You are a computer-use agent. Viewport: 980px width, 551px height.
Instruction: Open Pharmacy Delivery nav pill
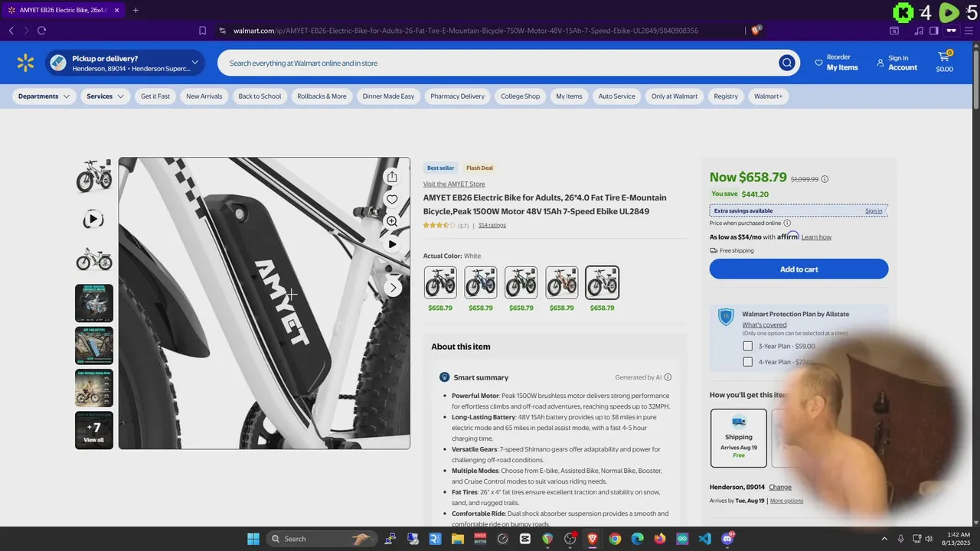tap(457, 96)
